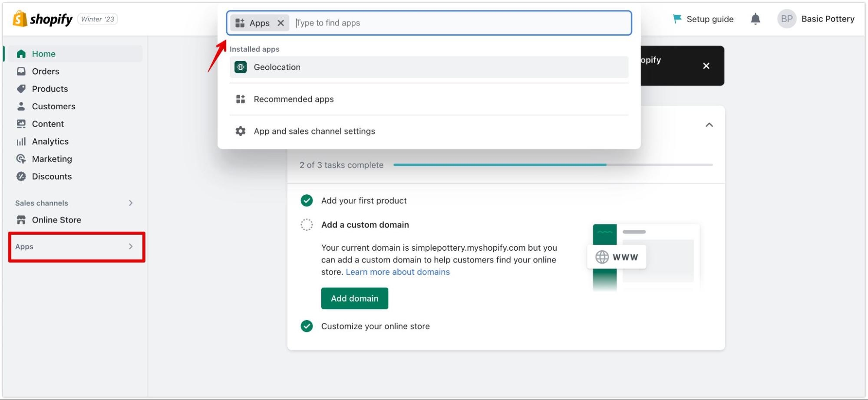Click the tasks complete progress bar

coord(552,165)
